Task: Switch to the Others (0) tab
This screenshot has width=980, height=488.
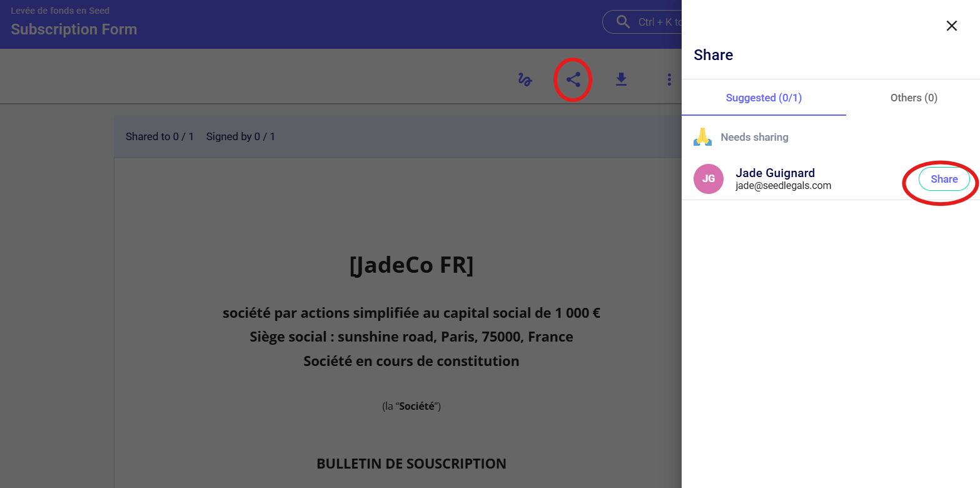Action: 914,98
